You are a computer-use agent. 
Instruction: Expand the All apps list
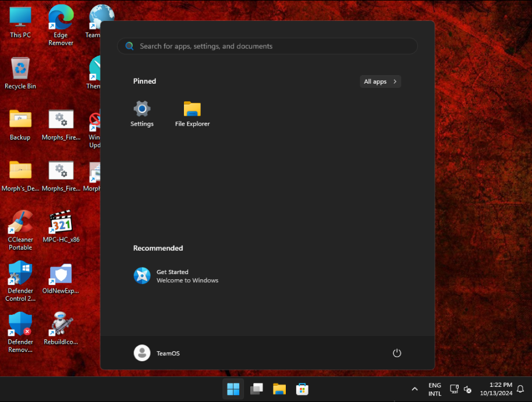[x=380, y=81]
